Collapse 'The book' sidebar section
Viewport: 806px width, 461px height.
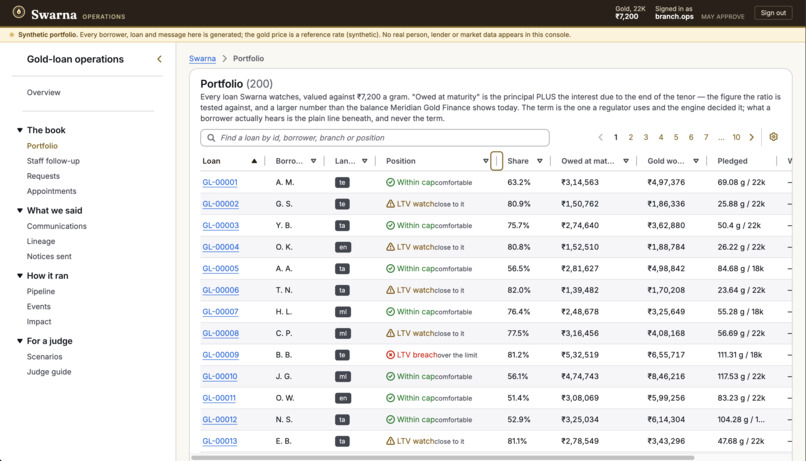point(20,130)
